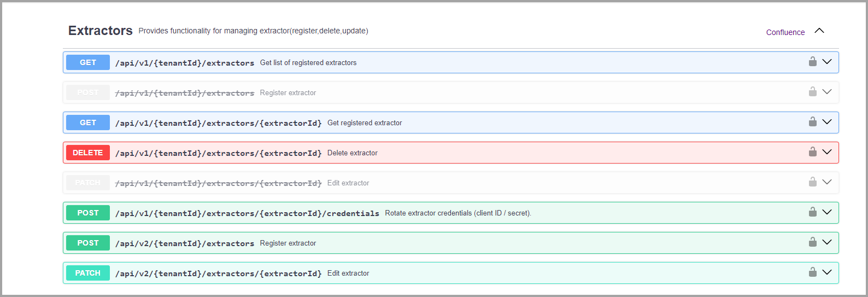This screenshot has width=868, height=297.
Task: Click the GET /extractors/{extractorId} path text
Action: coord(218,123)
